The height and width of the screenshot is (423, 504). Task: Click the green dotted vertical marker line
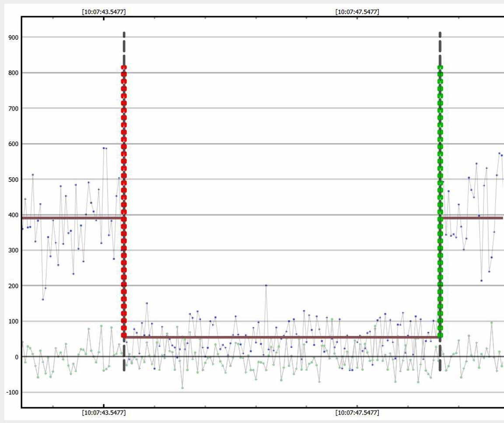(x=440, y=203)
